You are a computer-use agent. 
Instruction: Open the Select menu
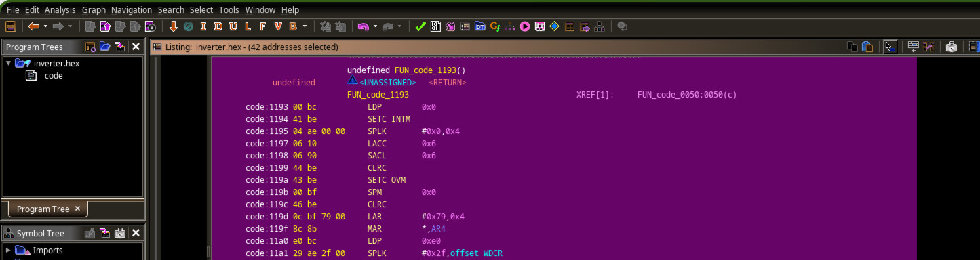(201, 9)
